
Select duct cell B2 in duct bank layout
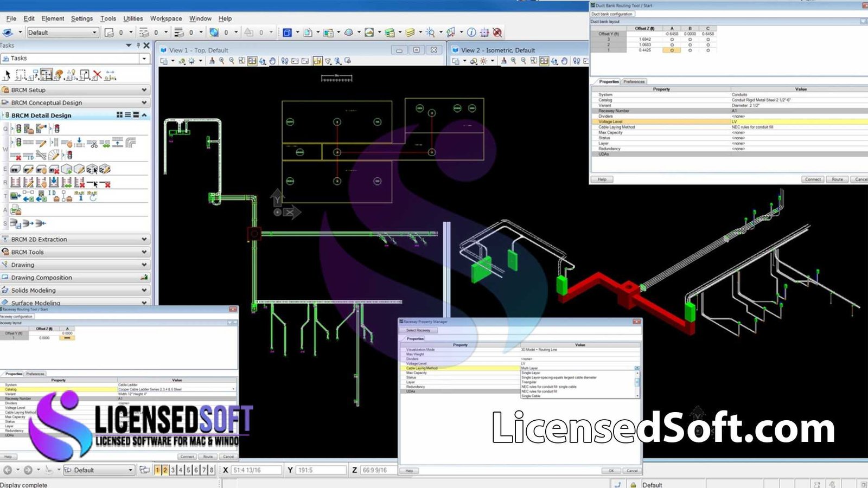pos(690,44)
